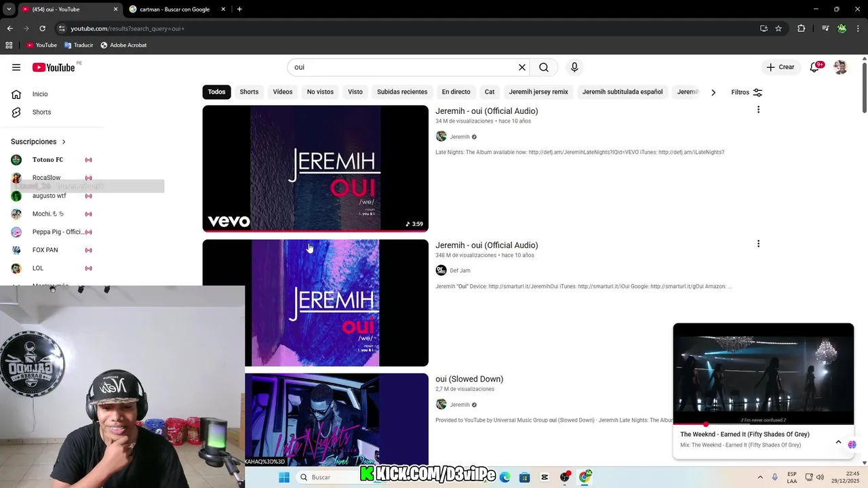Open the YouTube bookmark in bookmarks bar

tap(41, 45)
